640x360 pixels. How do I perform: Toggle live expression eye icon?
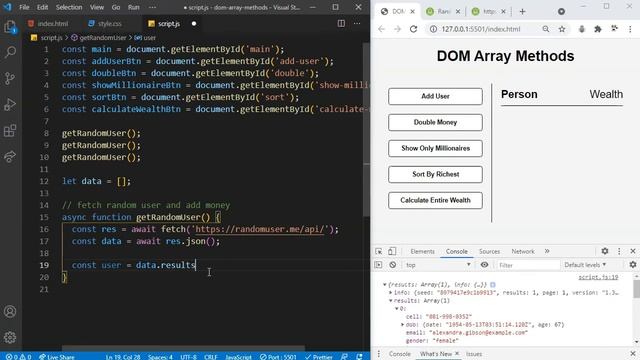tap(484, 264)
